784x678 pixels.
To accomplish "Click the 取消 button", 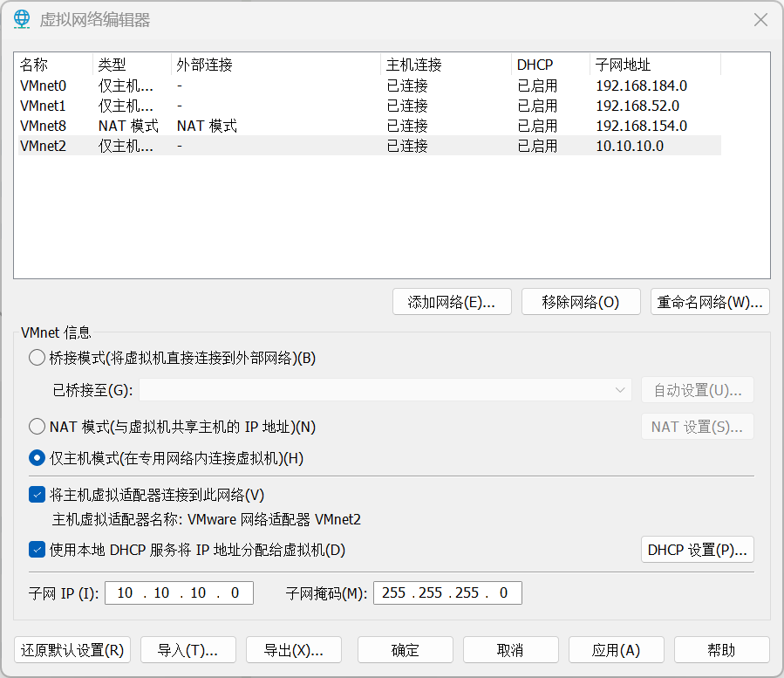I will pyautogui.click(x=510, y=650).
